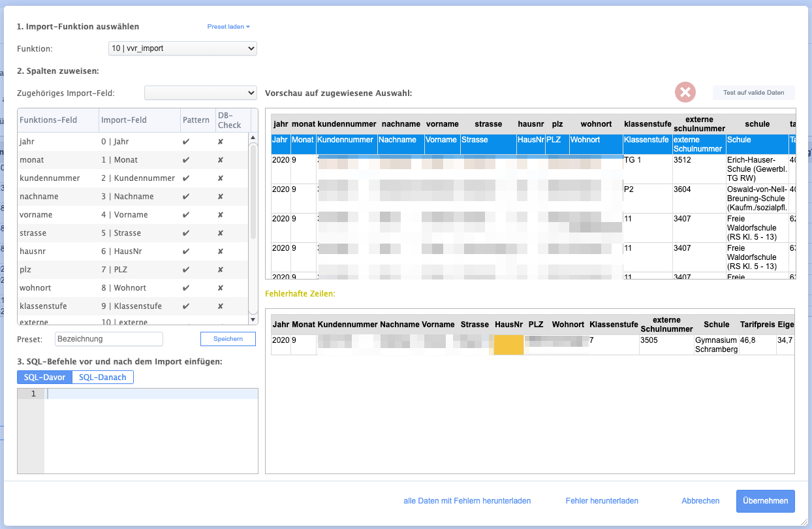Select the SQL-Davor tab
The height and width of the screenshot is (529, 812).
tap(44, 377)
